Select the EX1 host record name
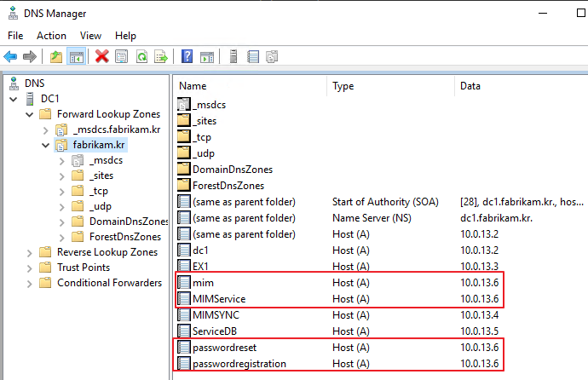The height and width of the screenshot is (380, 588). tap(200, 267)
